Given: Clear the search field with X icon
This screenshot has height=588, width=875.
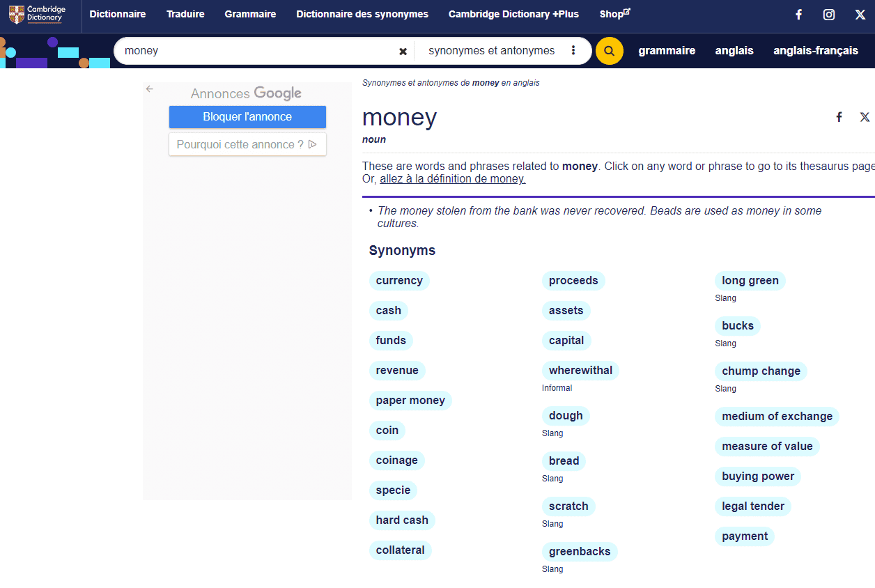Looking at the screenshot, I should (403, 51).
